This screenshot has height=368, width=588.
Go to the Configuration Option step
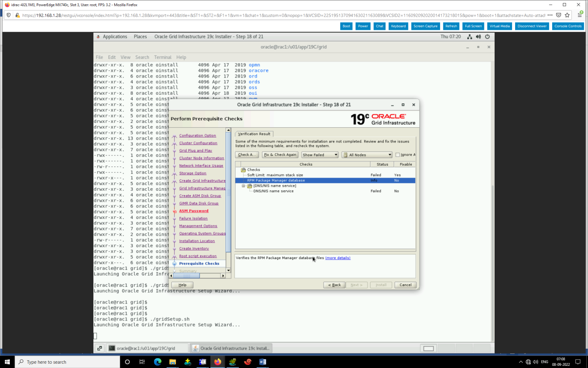click(197, 135)
